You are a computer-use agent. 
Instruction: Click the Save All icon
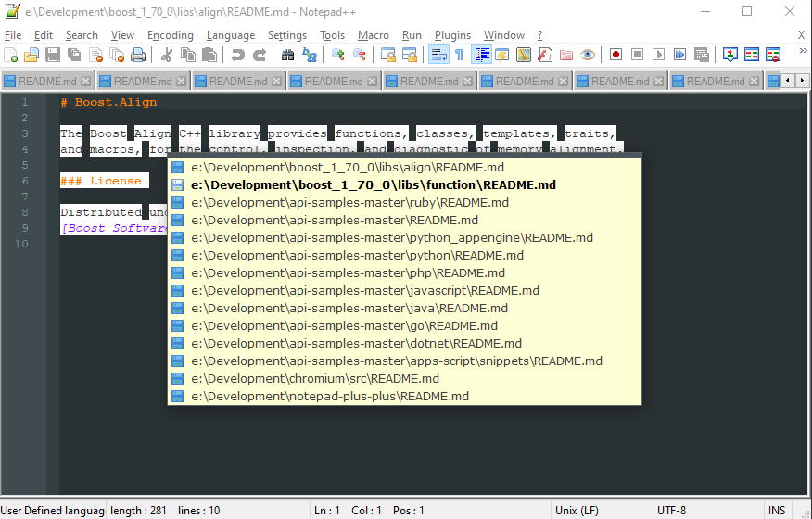tap(74, 55)
